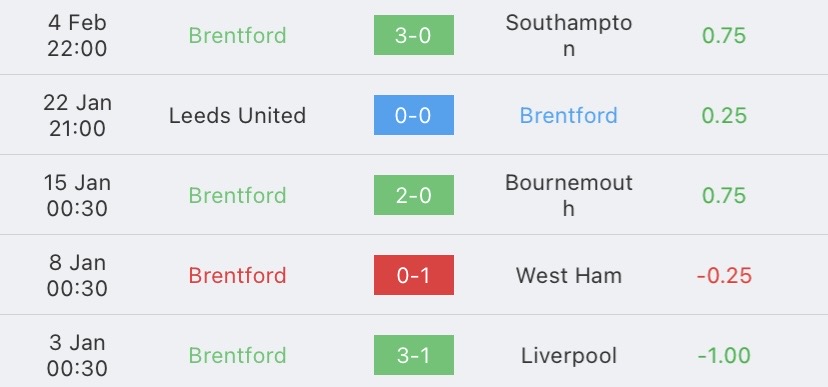Screen dimensions: 828x387
Task: Click the 0.25 handicap value
Action: point(724,116)
